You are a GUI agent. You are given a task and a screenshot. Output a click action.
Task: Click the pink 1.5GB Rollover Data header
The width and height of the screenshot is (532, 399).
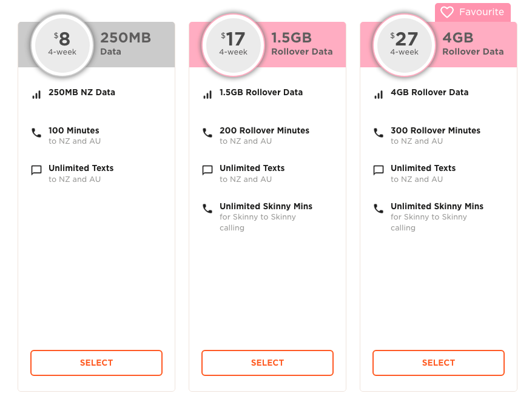click(303, 44)
